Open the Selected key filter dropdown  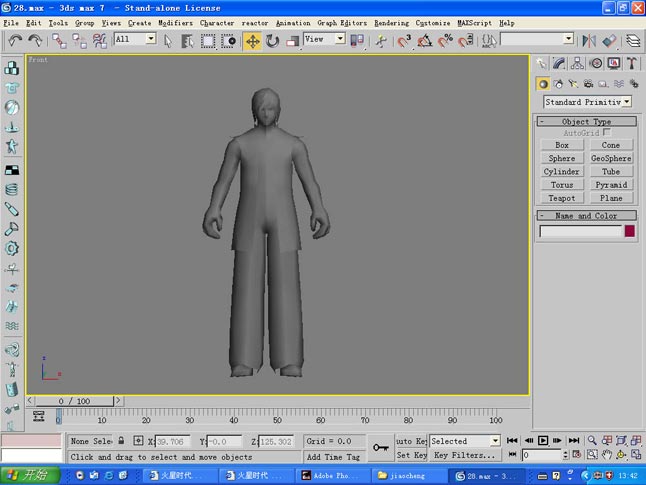coord(465,441)
